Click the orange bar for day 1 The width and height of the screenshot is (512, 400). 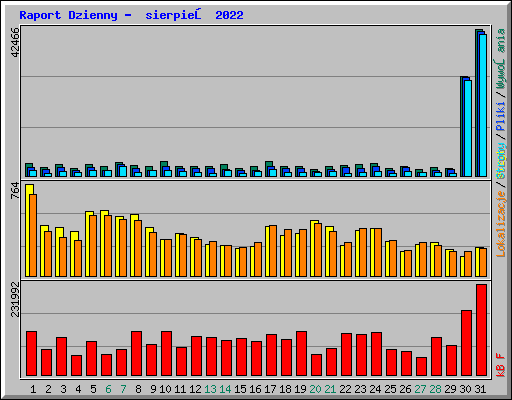(x=33, y=235)
